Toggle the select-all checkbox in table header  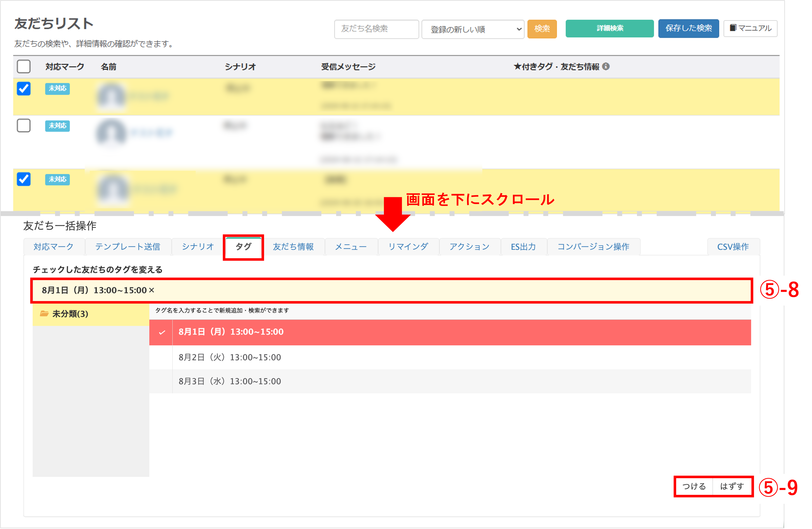tap(23, 67)
